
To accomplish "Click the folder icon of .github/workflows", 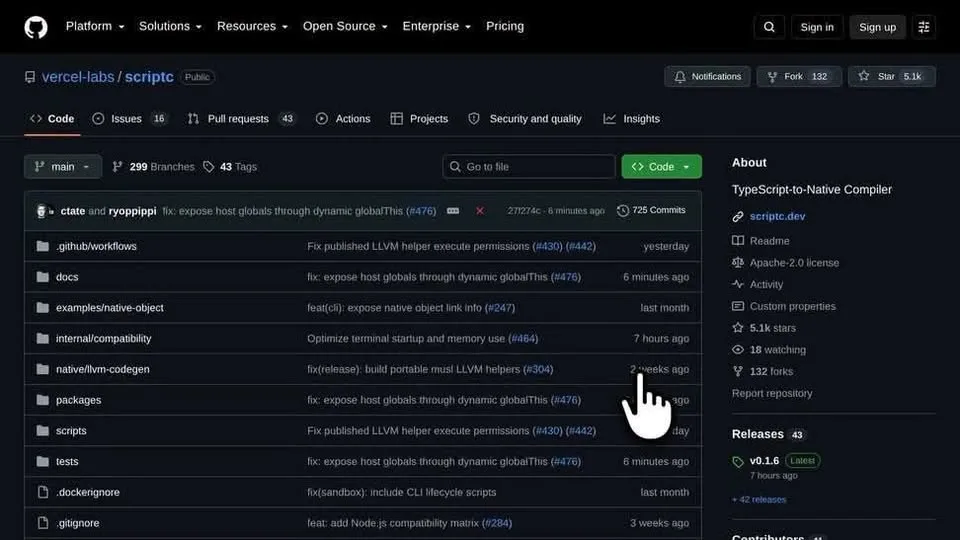I will tap(42, 246).
